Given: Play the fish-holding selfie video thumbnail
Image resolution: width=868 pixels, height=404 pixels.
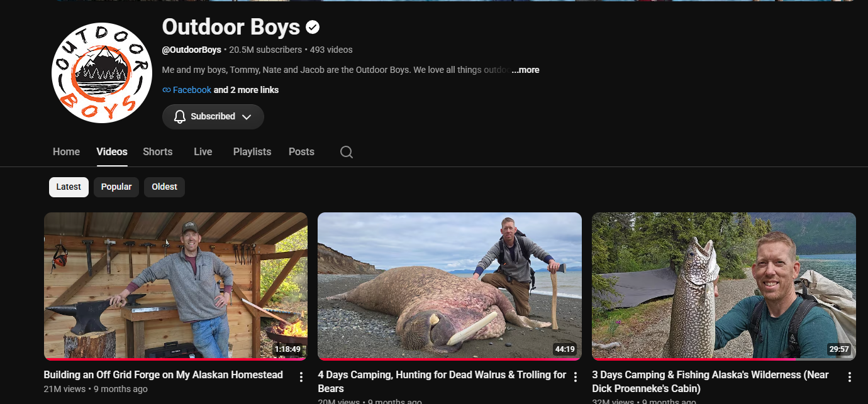Looking at the screenshot, I should 724,285.
